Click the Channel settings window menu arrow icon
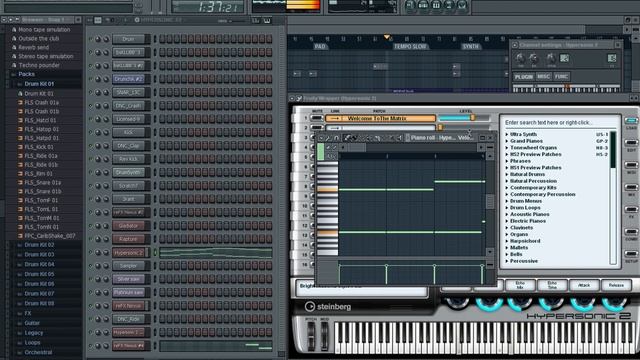The image size is (640, 360). pyautogui.click(x=515, y=45)
